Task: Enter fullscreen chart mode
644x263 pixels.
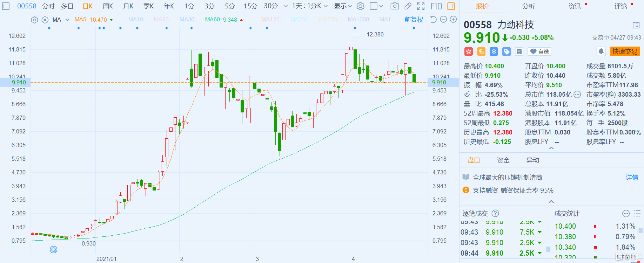Action: click(x=421, y=6)
